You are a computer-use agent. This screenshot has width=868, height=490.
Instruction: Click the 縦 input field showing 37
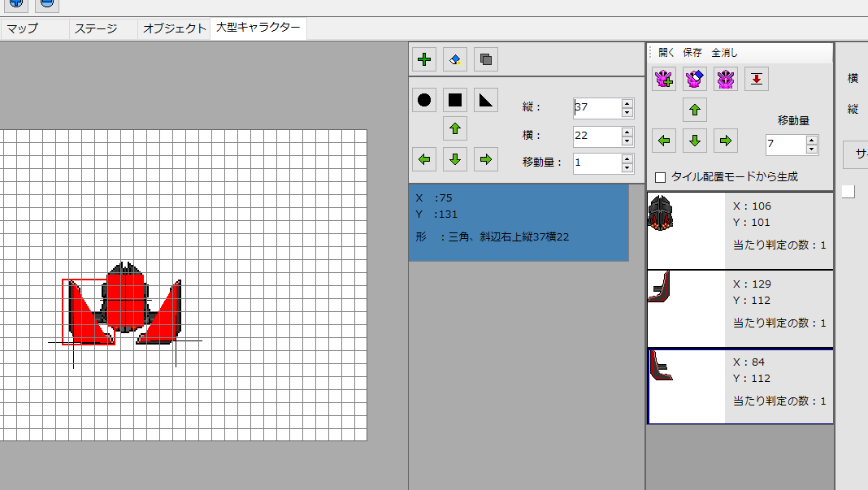coord(597,108)
